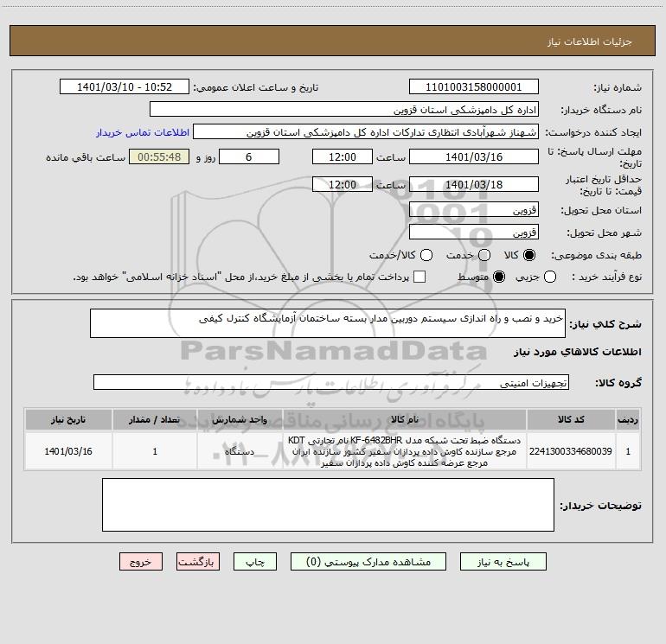
Task: Click the شرح کلی نیاز description box
Action: click(x=328, y=323)
